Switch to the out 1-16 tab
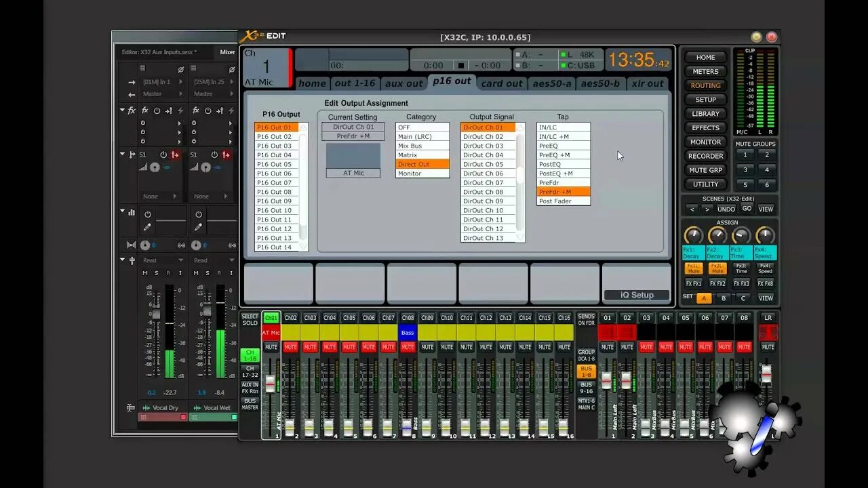This screenshot has height=488, width=868. [x=355, y=83]
